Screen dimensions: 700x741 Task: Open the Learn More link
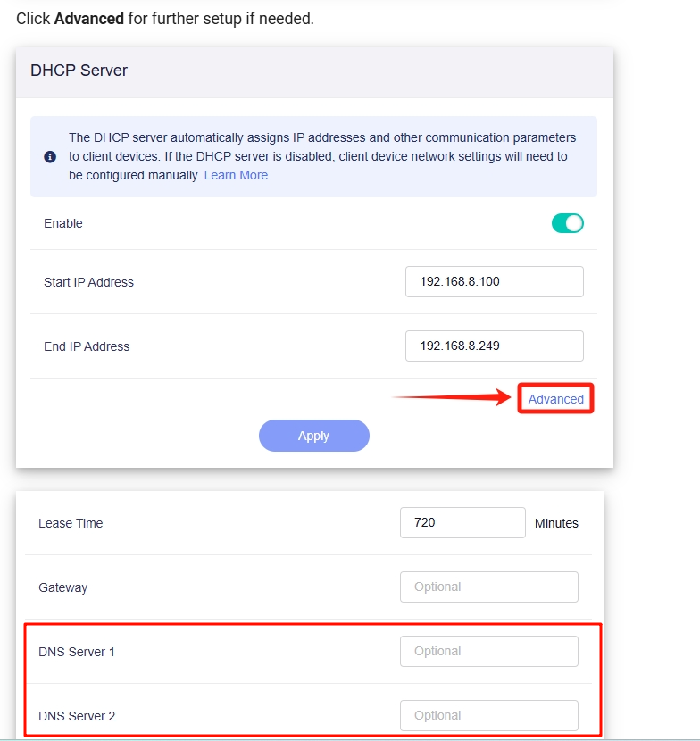click(236, 175)
